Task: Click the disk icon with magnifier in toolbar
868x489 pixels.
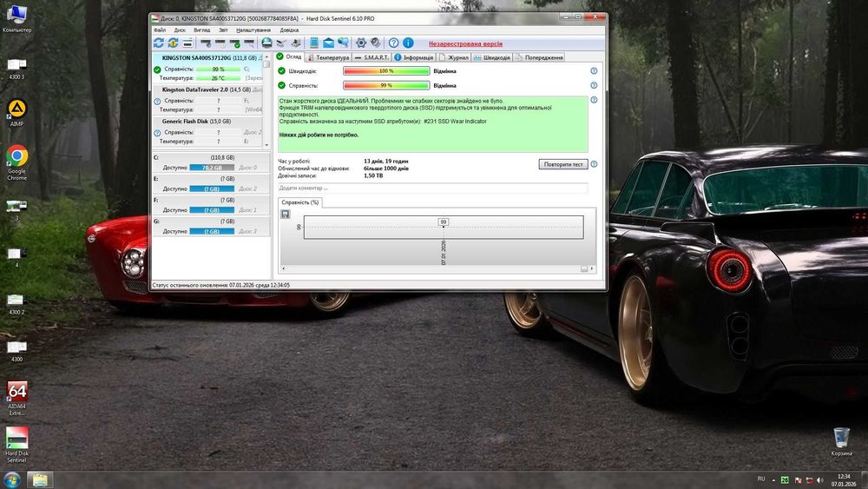Action: [249, 43]
